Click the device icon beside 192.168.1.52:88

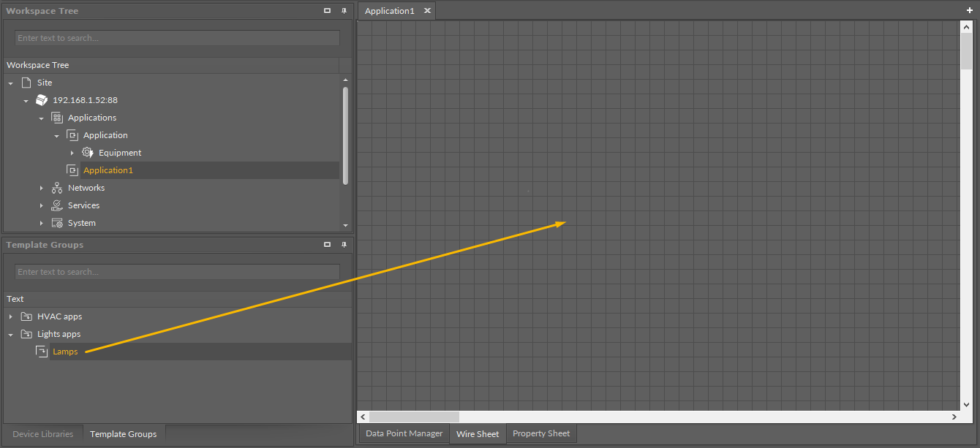[42, 100]
